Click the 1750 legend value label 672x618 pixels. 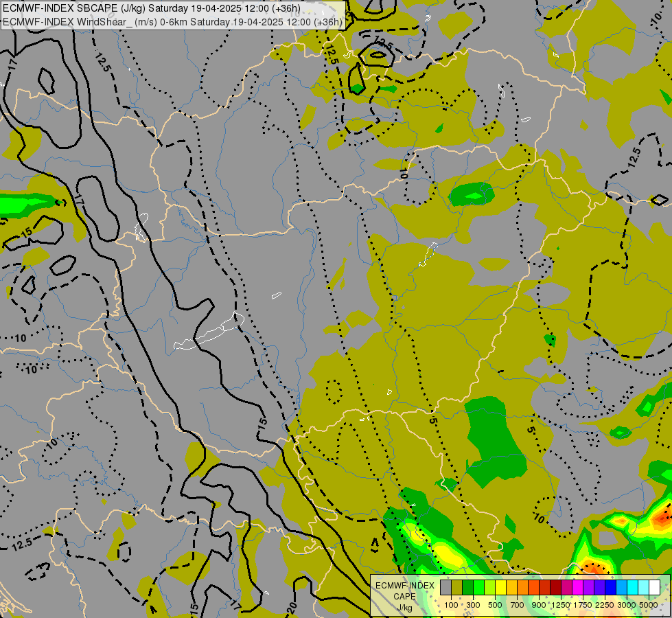point(583,605)
